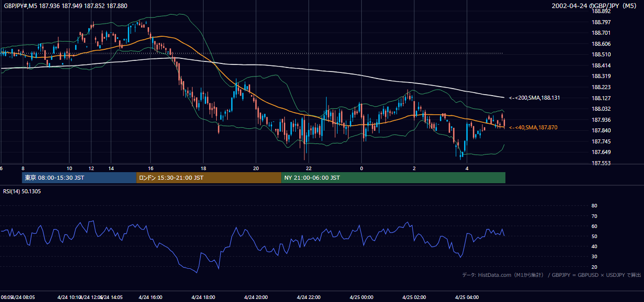Click the 40 SMA 187.870 label

[x=533, y=128]
